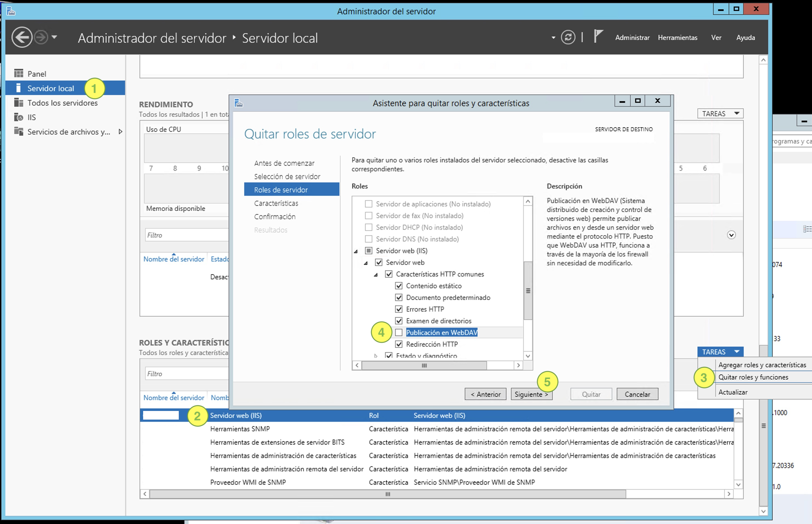Uncheck Documento predeterminado checkbox
The height and width of the screenshot is (524, 812).
click(x=399, y=297)
